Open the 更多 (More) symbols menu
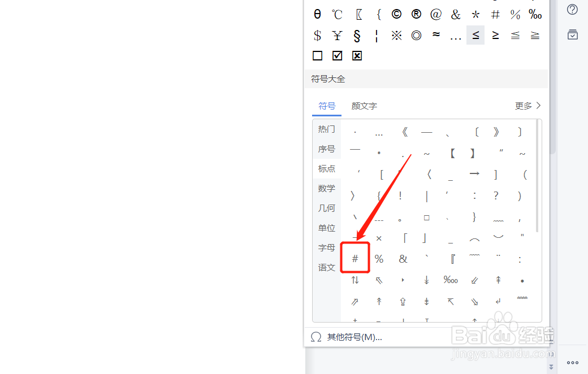Viewport: 588px width, 374px height. (x=523, y=106)
